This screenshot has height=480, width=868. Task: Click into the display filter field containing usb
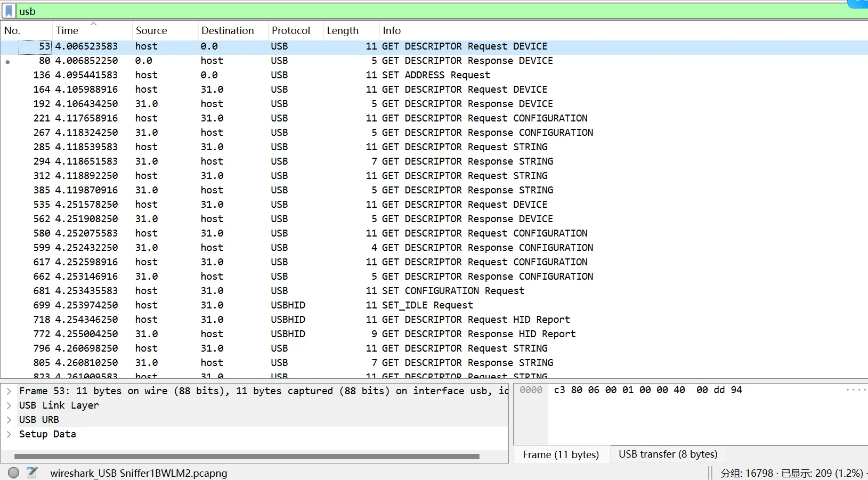(426, 11)
